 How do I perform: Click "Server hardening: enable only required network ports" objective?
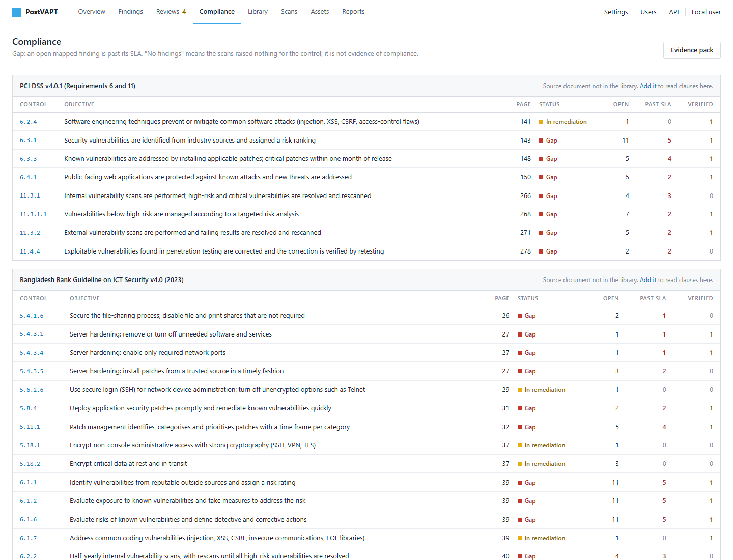pos(148,353)
